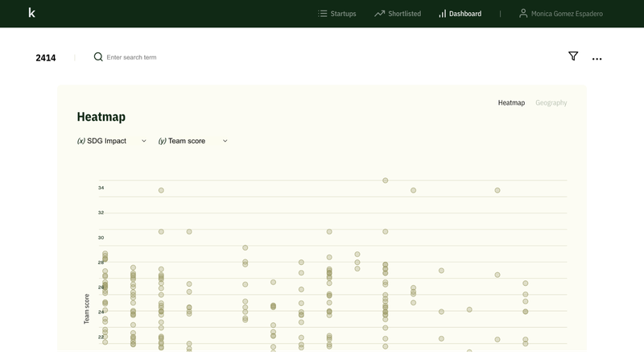Switch to the Geography tab
This screenshot has height=352, width=644.
(551, 103)
